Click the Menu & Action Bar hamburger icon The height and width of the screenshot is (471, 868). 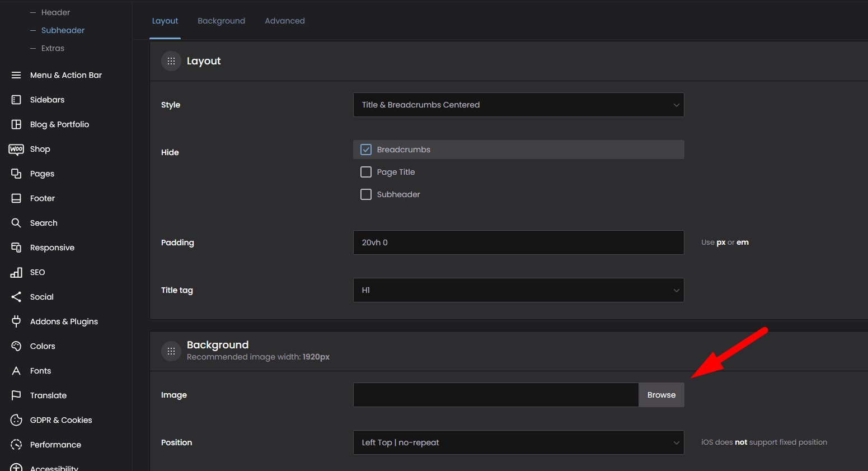(x=16, y=75)
